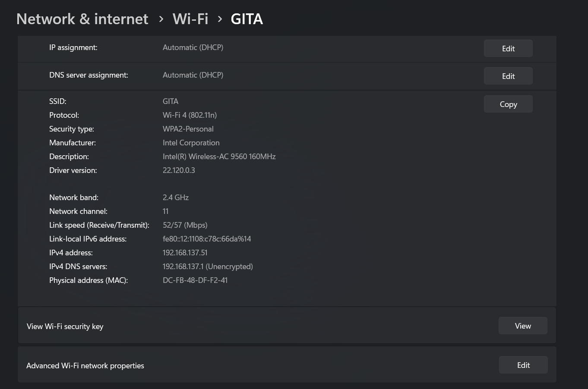Click the SSID value GITA
The image size is (588, 389).
coord(171,101)
